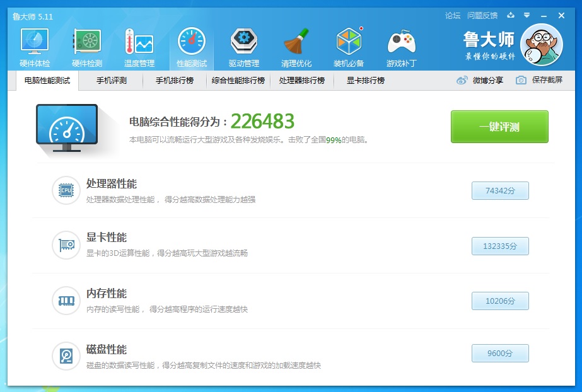Switch to 电脑性能测试 tab
The image size is (582, 392).
click(47, 81)
